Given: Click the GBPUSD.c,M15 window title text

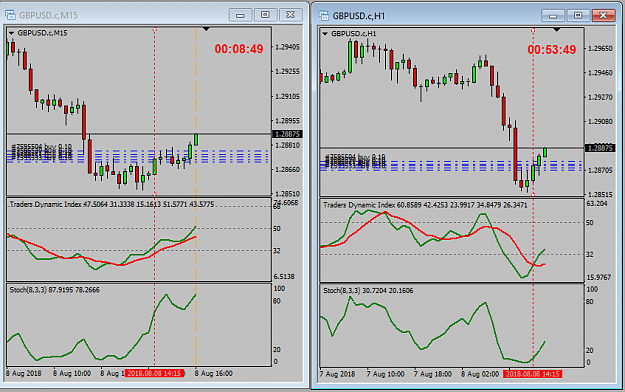Looking at the screenshot, I should (x=48, y=16).
